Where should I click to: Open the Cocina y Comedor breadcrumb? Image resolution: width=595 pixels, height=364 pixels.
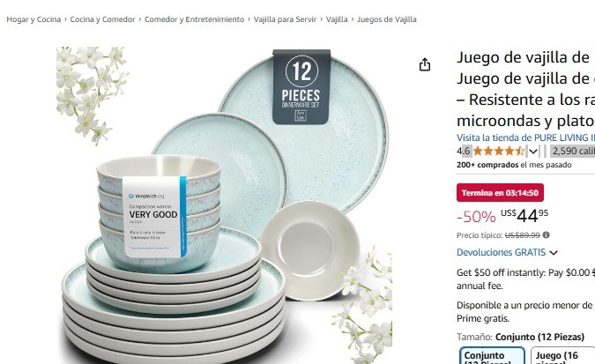(x=102, y=19)
